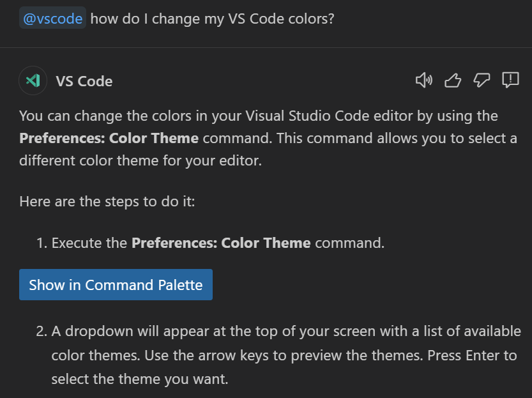Click bold Preferences: Color Theme in step 1
Screen dimensions: 532x398
click(221, 243)
